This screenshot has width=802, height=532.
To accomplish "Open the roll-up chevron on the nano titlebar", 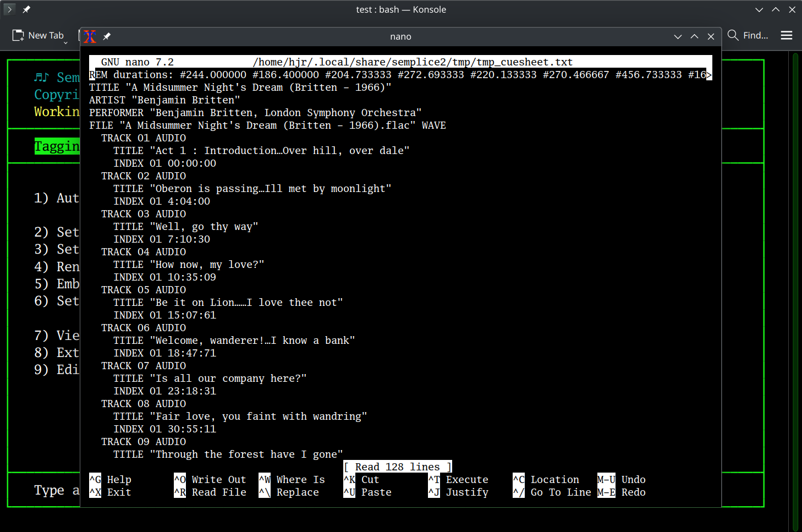I will point(678,36).
